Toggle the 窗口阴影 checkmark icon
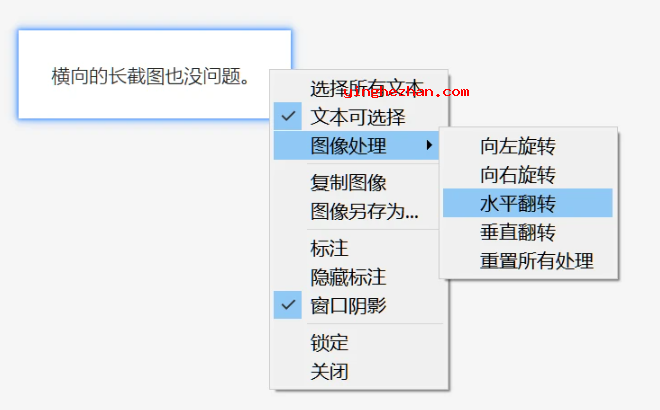The width and height of the screenshot is (660, 410). [x=288, y=305]
